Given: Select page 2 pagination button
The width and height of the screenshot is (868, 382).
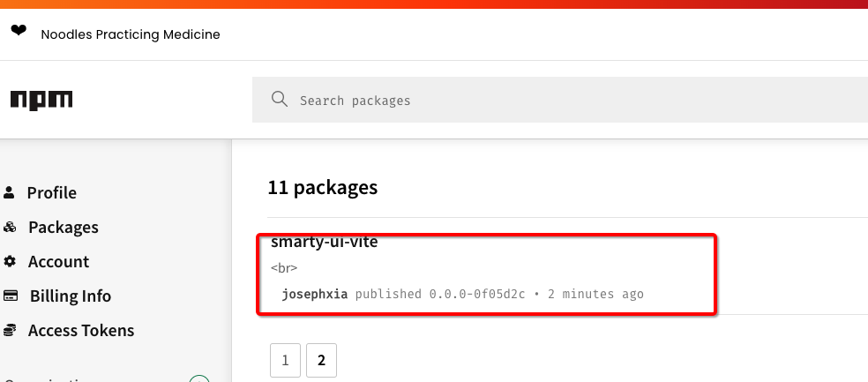Looking at the screenshot, I should [x=321, y=360].
